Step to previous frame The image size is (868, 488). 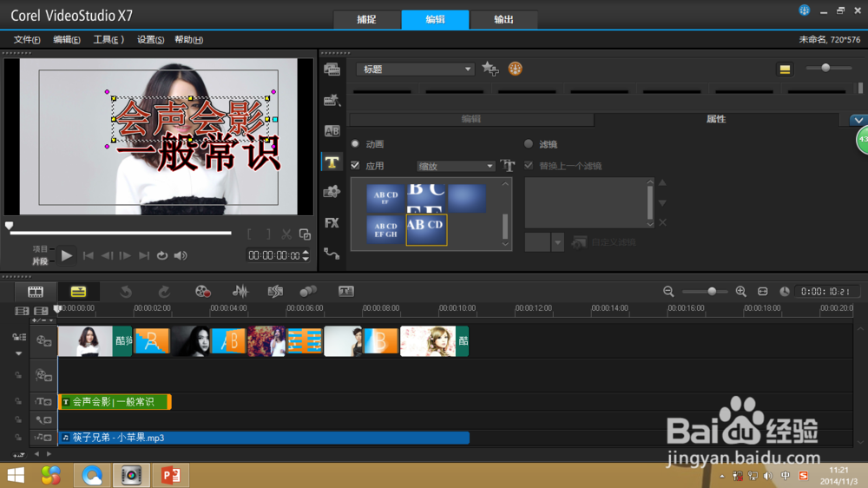[x=107, y=255]
